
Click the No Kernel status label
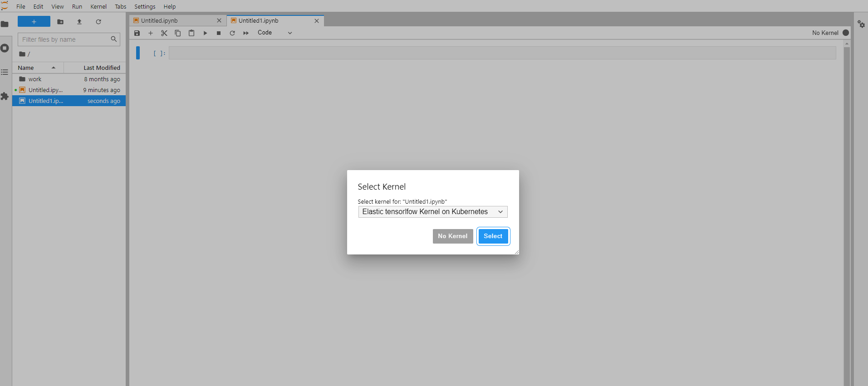(x=825, y=33)
